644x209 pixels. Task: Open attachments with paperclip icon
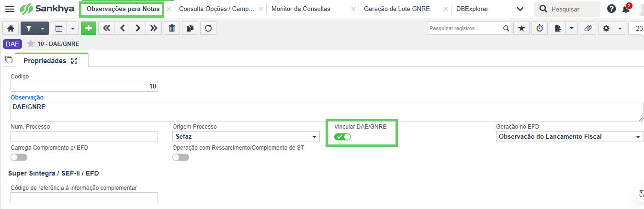[x=588, y=28]
